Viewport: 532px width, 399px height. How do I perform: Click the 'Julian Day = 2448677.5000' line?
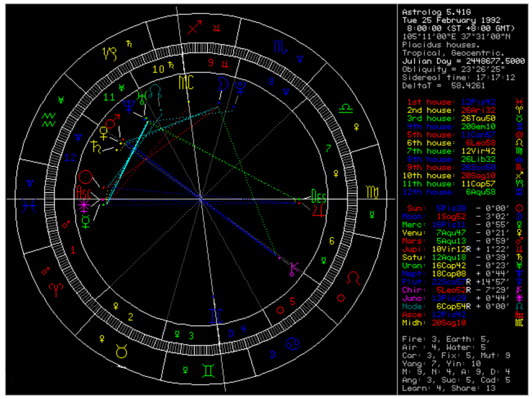(x=463, y=61)
